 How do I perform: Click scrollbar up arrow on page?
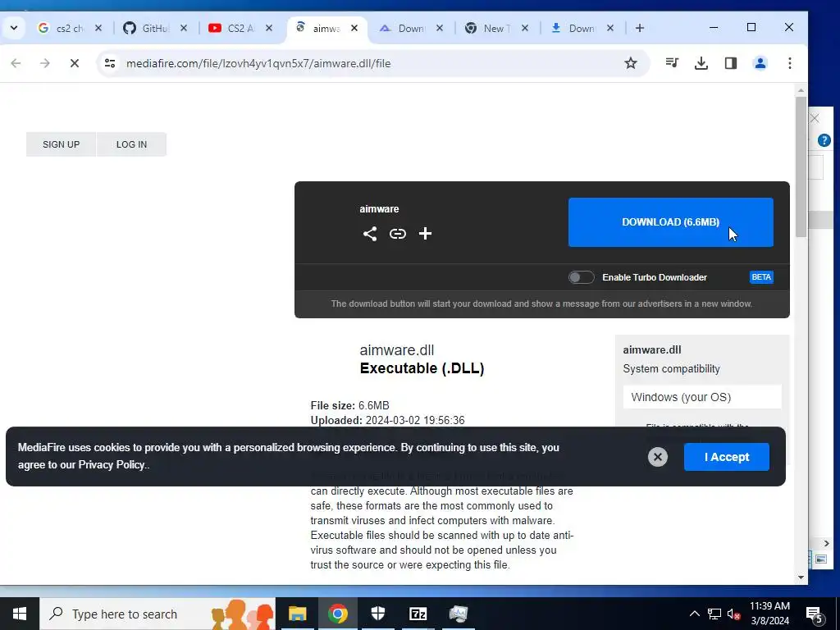tap(801, 90)
